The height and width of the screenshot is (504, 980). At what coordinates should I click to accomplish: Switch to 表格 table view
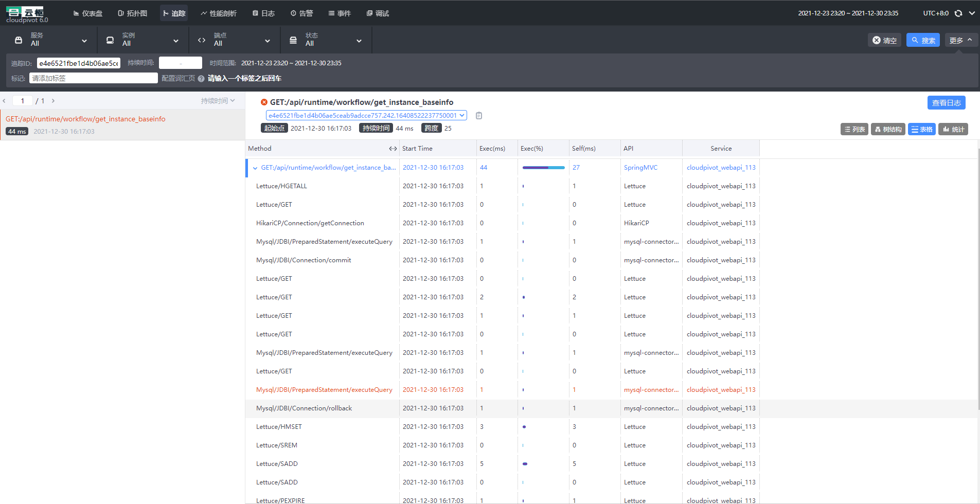click(x=922, y=129)
